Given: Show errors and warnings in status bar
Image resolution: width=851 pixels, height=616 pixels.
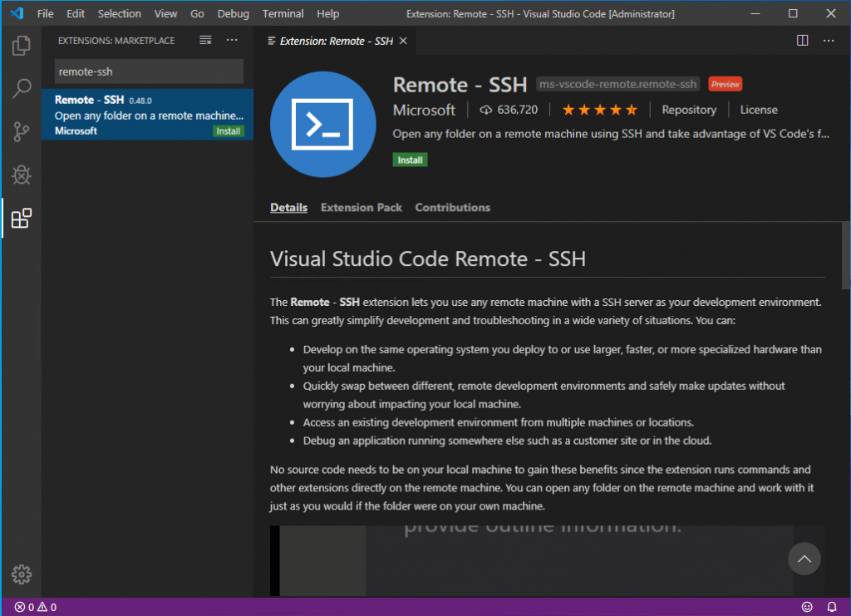Looking at the screenshot, I should (35, 607).
